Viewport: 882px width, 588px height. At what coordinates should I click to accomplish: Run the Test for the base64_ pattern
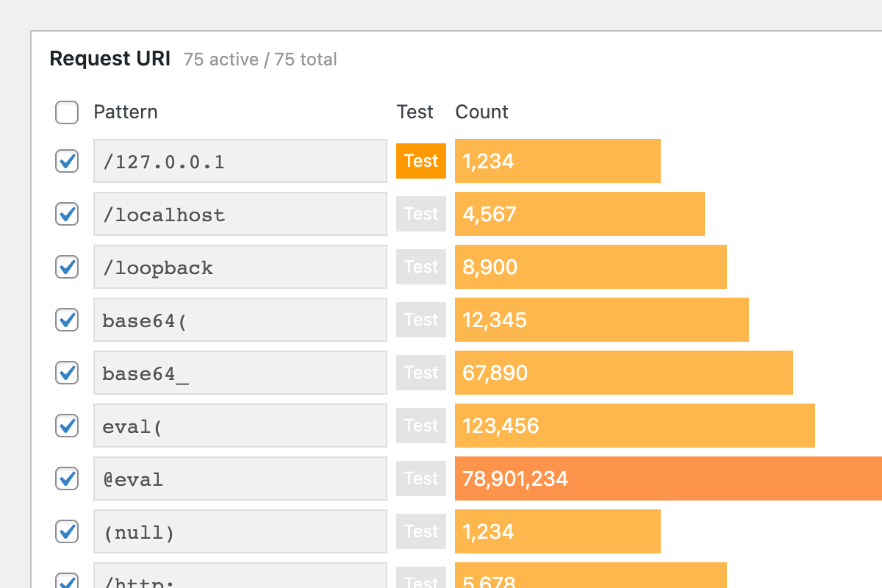[x=420, y=373]
